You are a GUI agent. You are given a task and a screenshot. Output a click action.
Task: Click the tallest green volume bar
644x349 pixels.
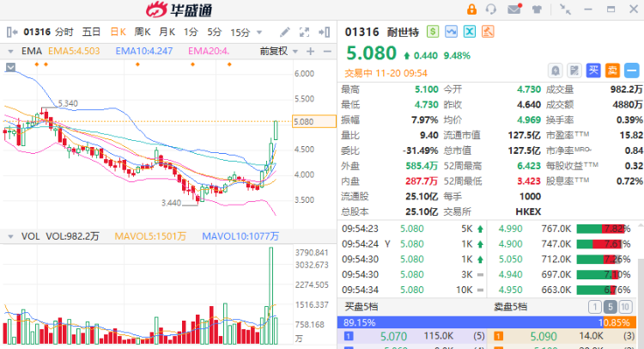coord(271,296)
